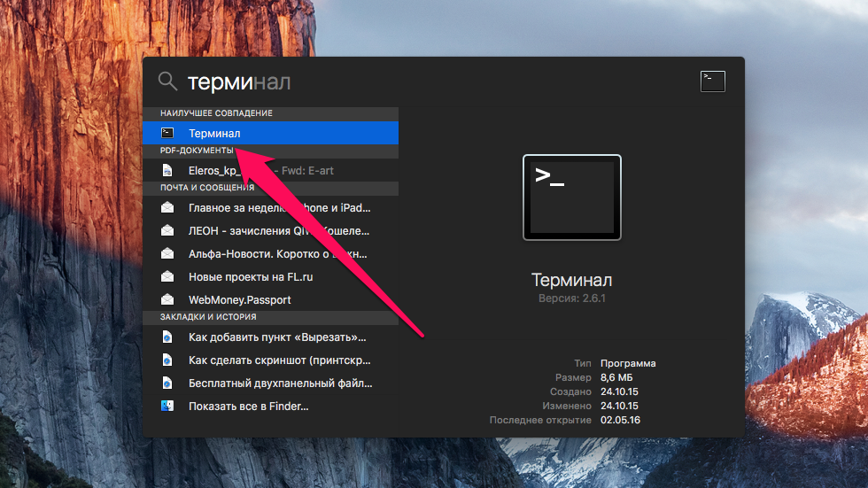868x488 pixels.
Task: Click the Создано date 24.10.15
Action: pyautogui.click(x=619, y=391)
